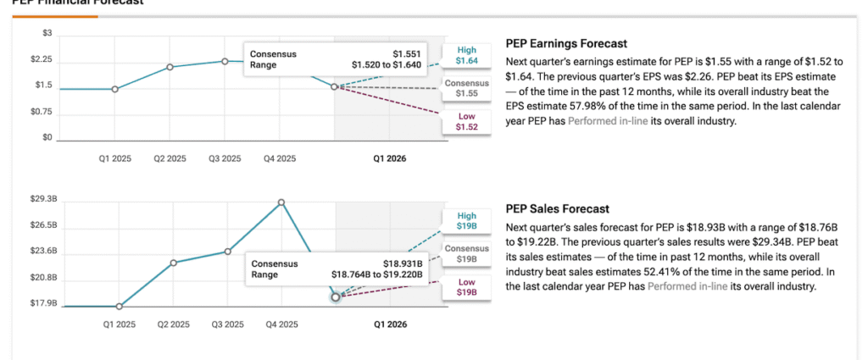
Task: Click the Q1 2025 sales data point
Action: click(x=120, y=307)
